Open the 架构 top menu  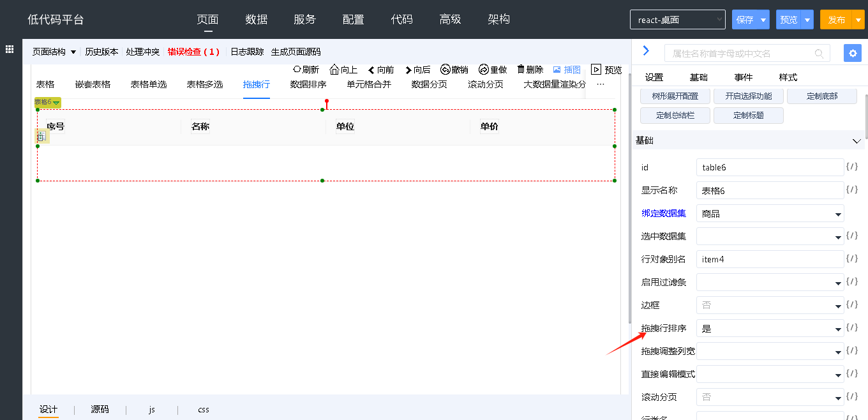point(499,19)
